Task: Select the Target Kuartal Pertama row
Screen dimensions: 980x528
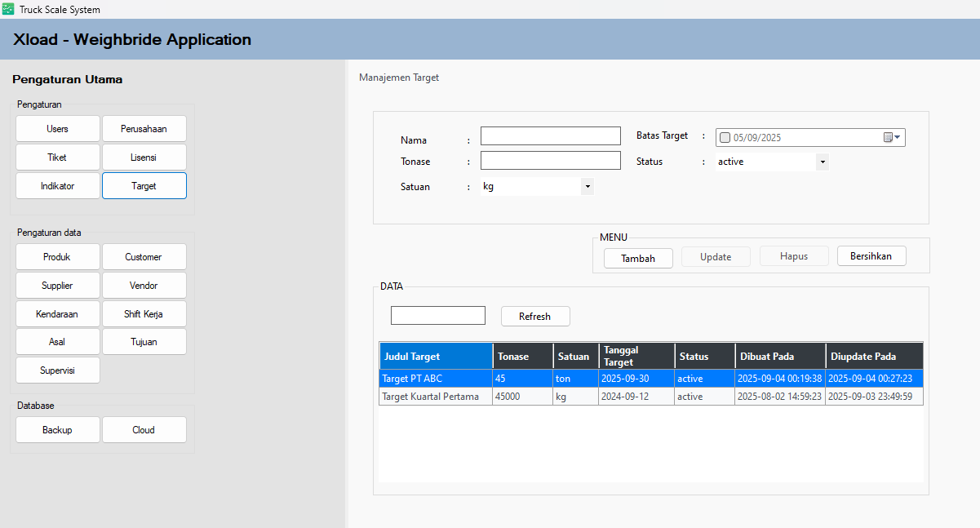Action: tap(436, 397)
